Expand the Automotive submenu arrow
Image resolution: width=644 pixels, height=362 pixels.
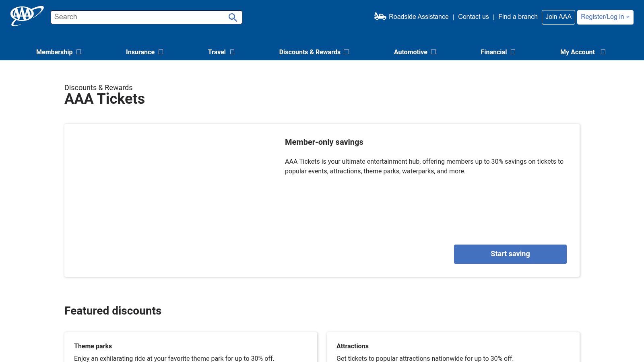click(433, 52)
